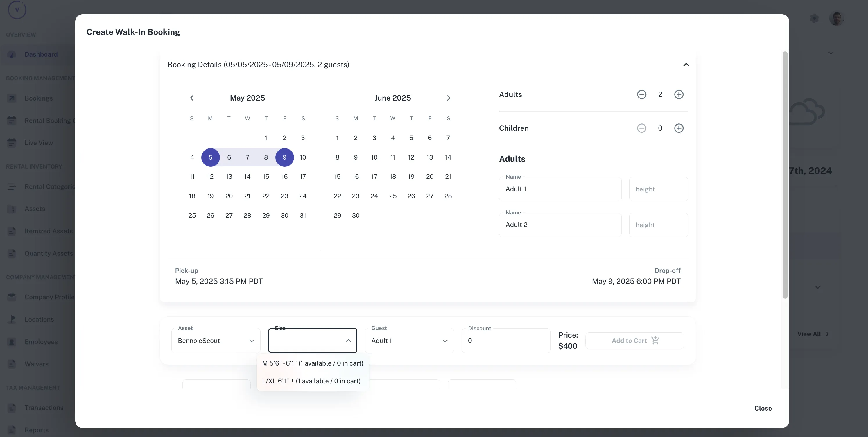868x437 pixels.
Task: Click the Rental Categories icon
Action: tap(12, 187)
